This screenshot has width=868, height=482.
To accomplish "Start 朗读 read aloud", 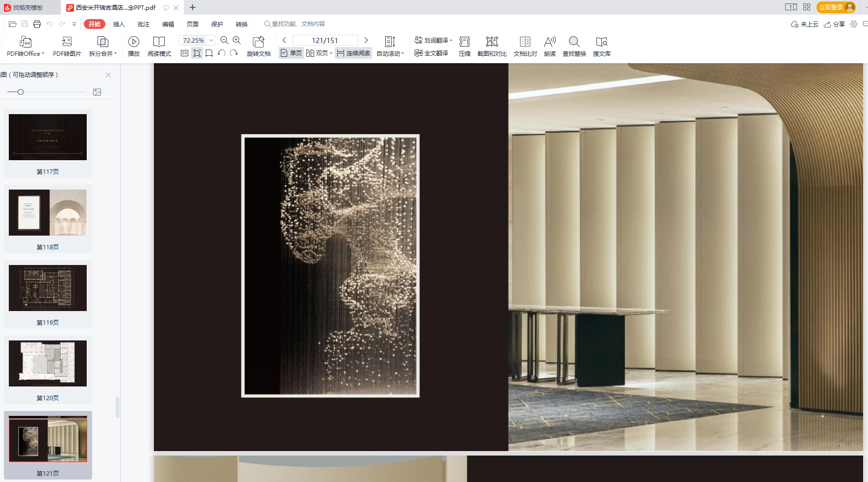I will tap(550, 47).
